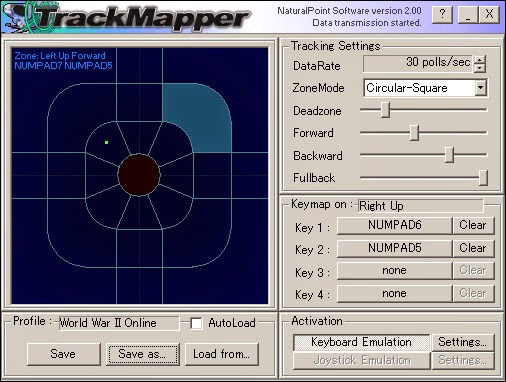Image resolution: width=506 pixels, height=382 pixels.
Task: Clear the Key 1 NUMPAD6 mapping
Action: 473,225
